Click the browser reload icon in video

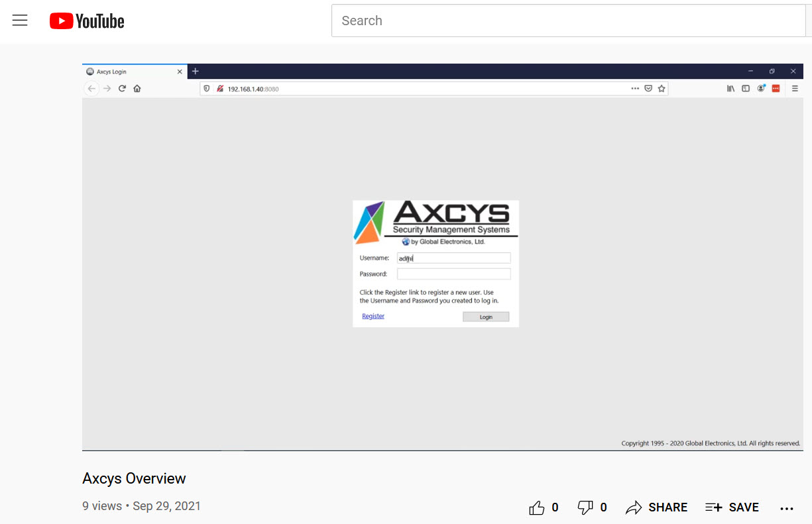pyautogui.click(x=122, y=88)
